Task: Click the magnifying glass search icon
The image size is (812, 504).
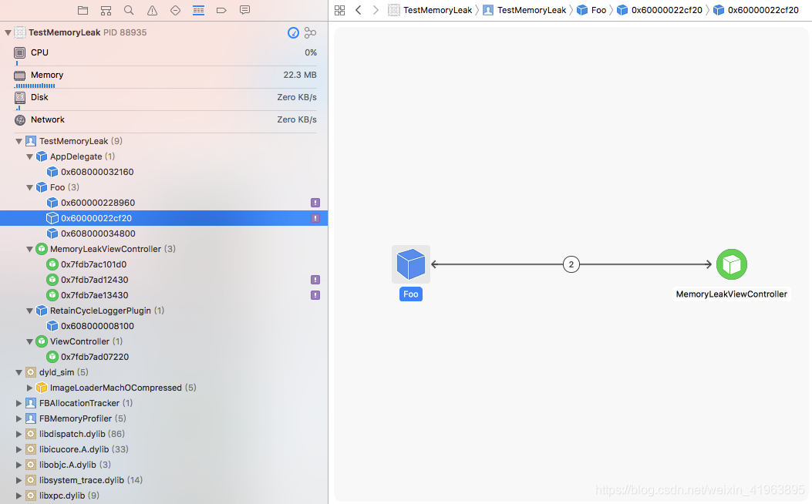Action: pyautogui.click(x=129, y=10)
